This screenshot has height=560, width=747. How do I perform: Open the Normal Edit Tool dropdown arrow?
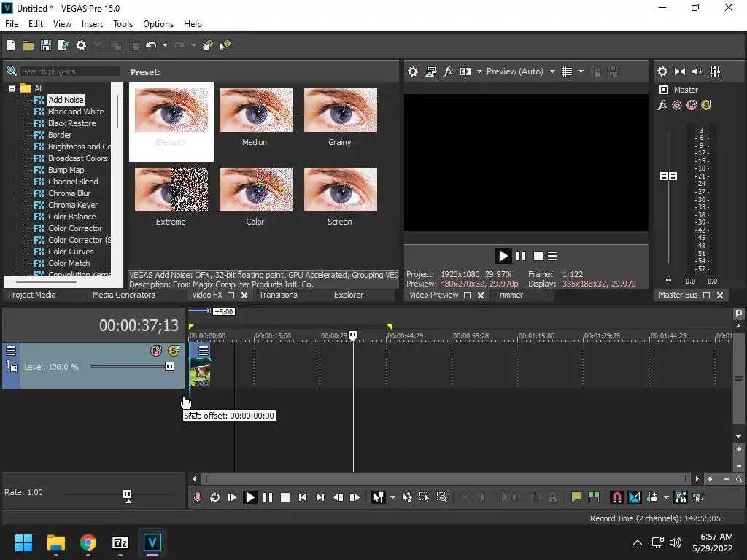392,497
